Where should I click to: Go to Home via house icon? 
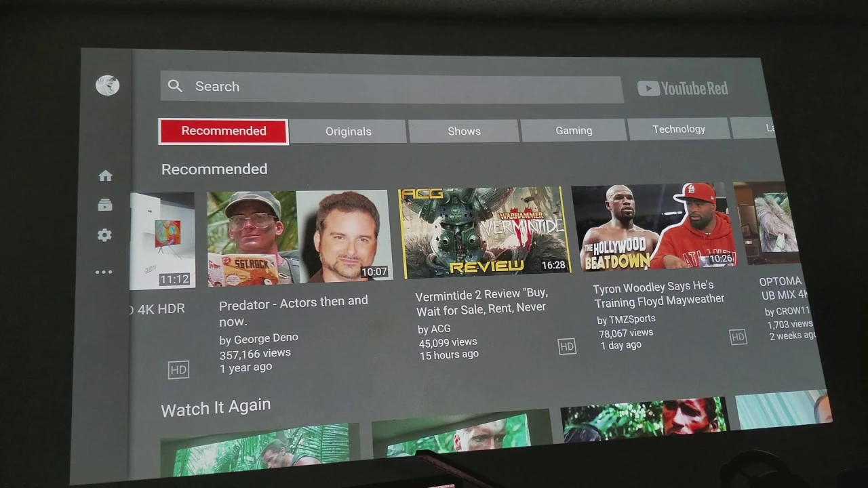[x=105, y=176]
